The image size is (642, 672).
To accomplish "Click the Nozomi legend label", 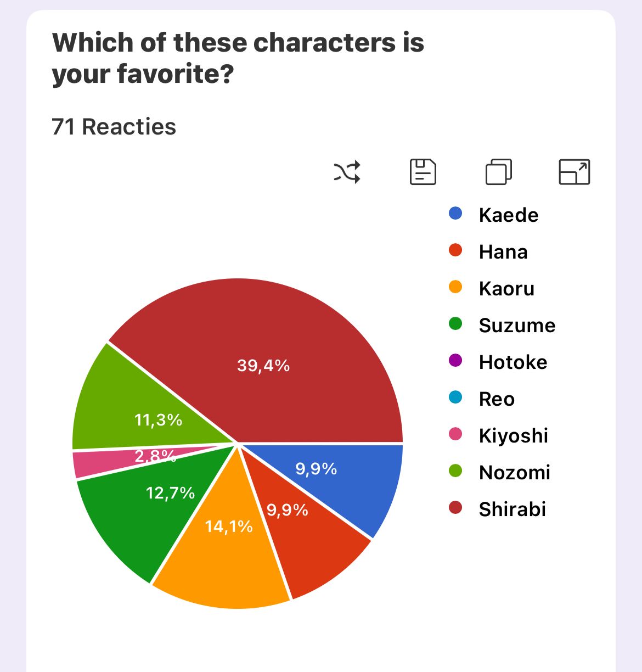I will [x=514, y=472].
